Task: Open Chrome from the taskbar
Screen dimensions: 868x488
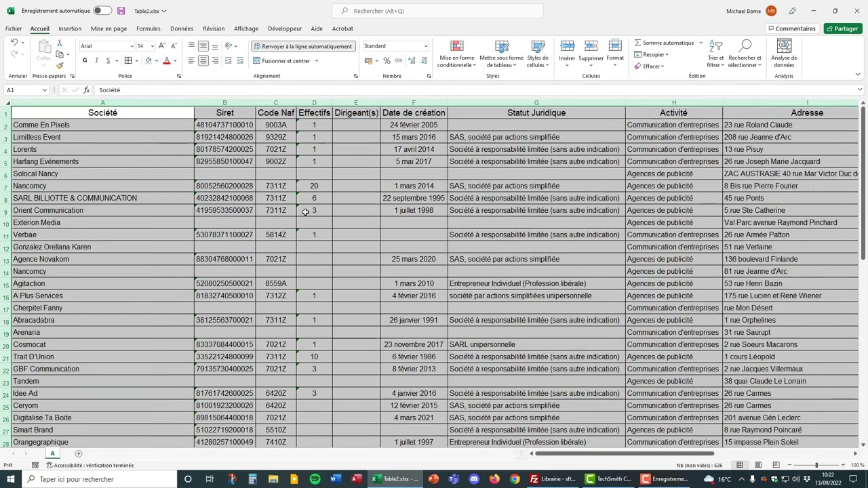Action: pos(515,479)
